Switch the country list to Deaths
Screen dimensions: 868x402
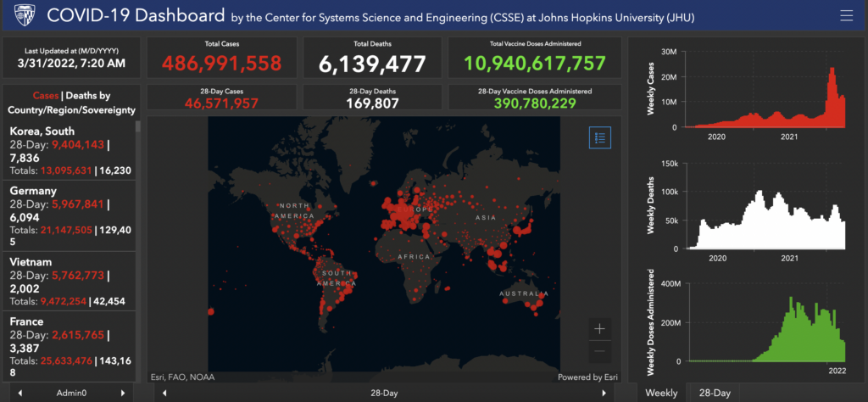coord(89,96)
